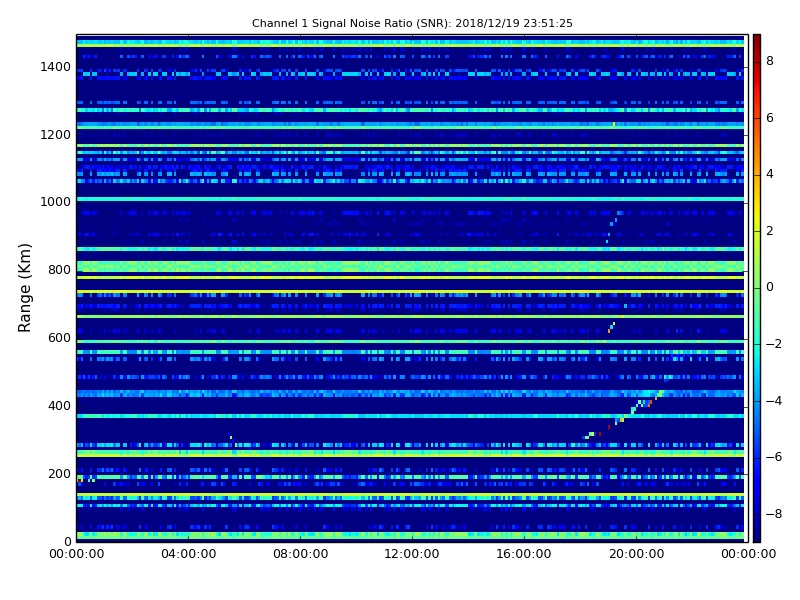Click the 04:00:00 time axis label
Viewport: 800px width, 600px height.
click(x=189, y=554)
